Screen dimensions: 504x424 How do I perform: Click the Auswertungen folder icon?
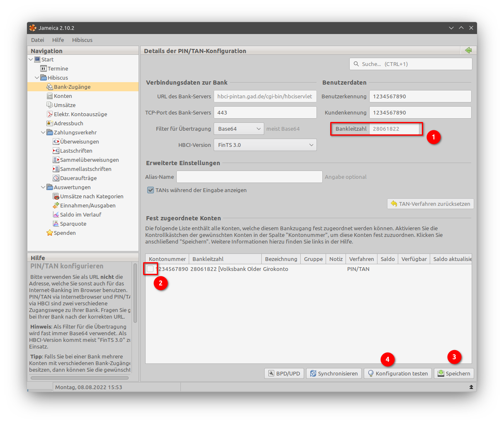pyautogui.click(x=50, y=187)
